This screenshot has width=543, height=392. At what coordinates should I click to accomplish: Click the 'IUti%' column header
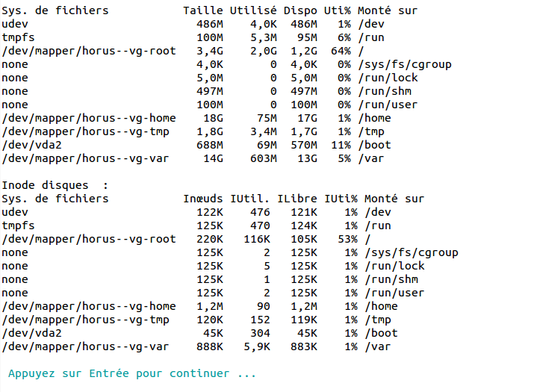(341, 199)
